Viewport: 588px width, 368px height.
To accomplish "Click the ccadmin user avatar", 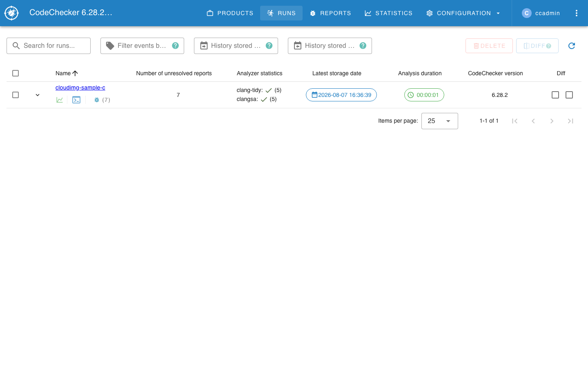I will pyautogui.click(x=526, y=13).
